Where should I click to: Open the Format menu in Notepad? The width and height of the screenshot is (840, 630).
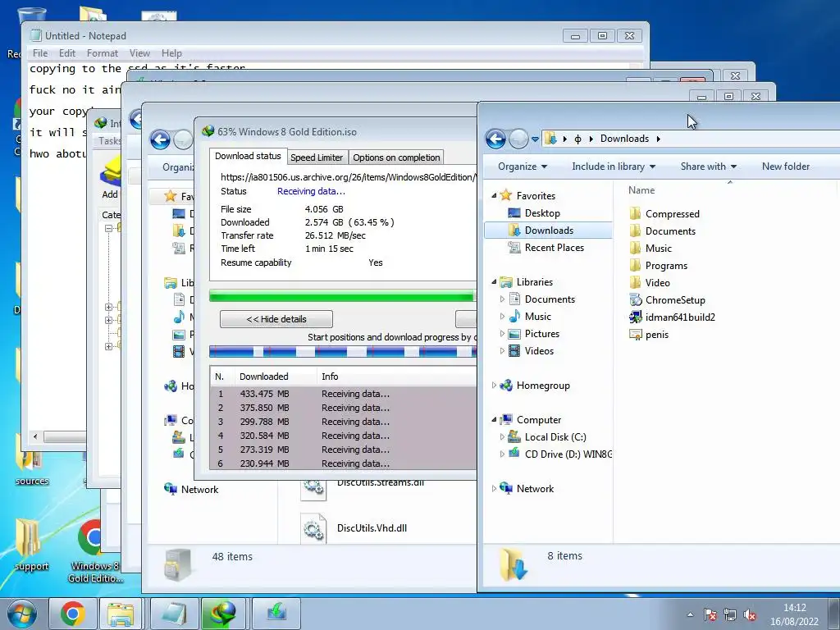(x=102, y=53)
